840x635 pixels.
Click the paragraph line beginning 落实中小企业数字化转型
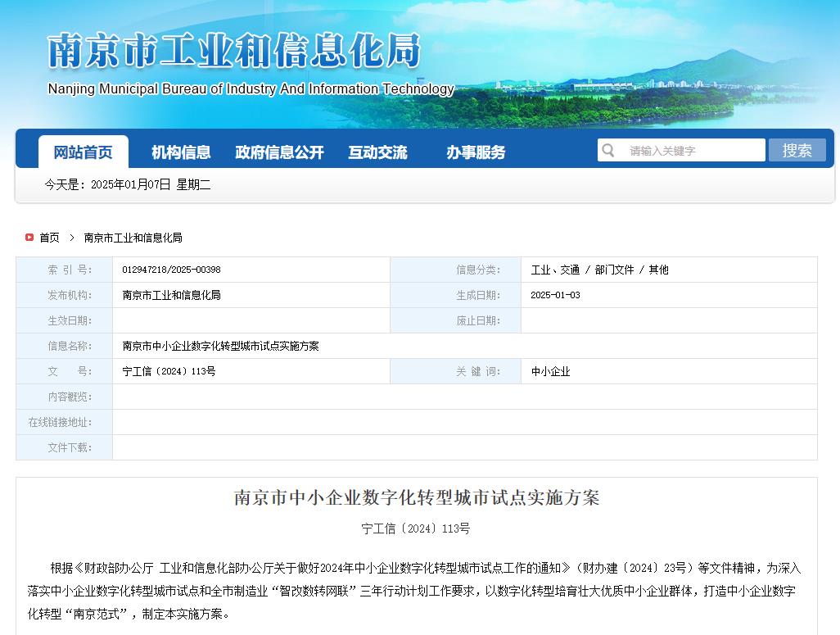[x=412, y=591]
